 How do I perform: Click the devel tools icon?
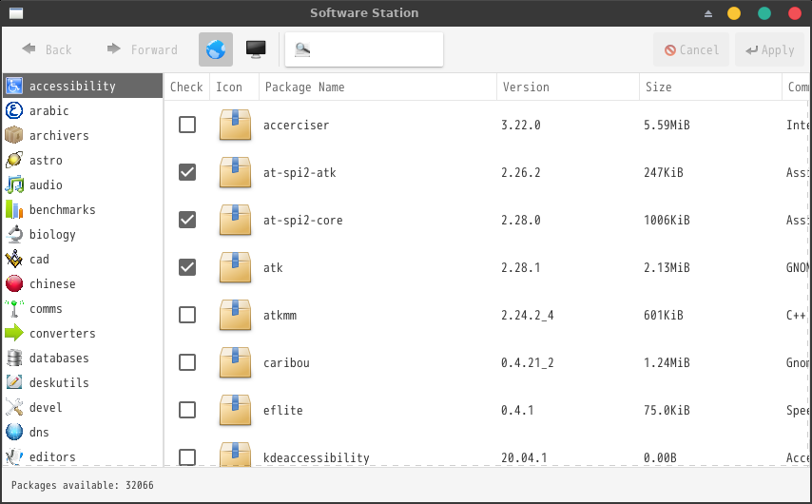14,407
